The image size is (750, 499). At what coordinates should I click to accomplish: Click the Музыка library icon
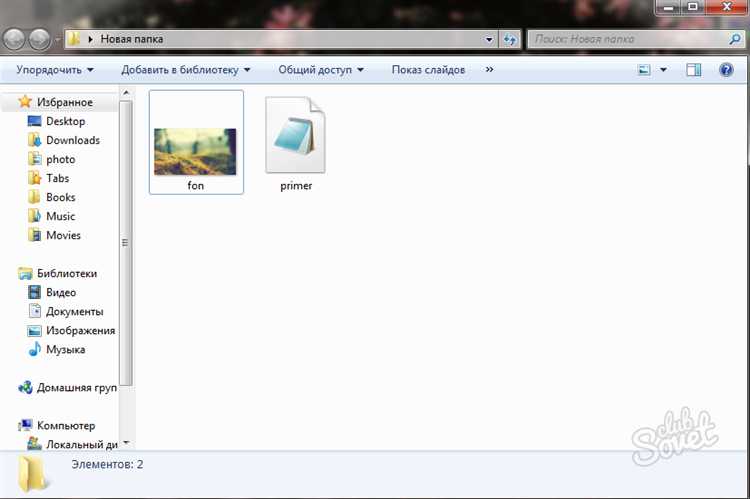point(36,350)
